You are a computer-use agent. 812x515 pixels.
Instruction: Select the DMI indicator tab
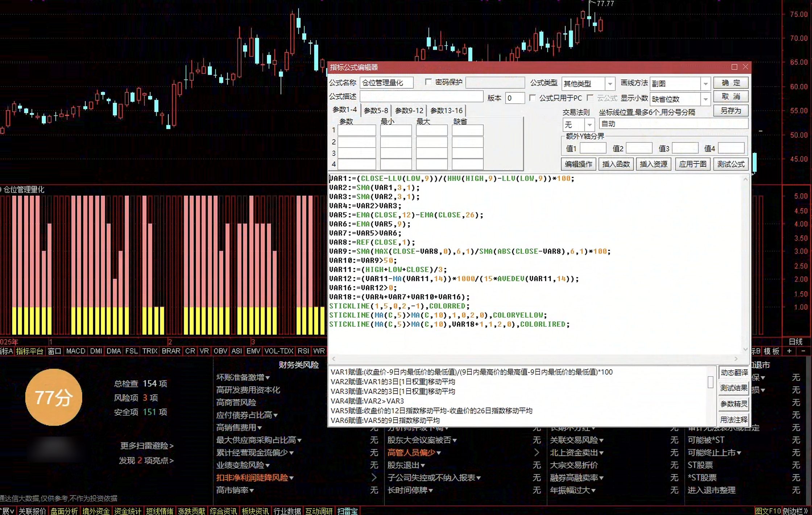(x=96, y=351)
